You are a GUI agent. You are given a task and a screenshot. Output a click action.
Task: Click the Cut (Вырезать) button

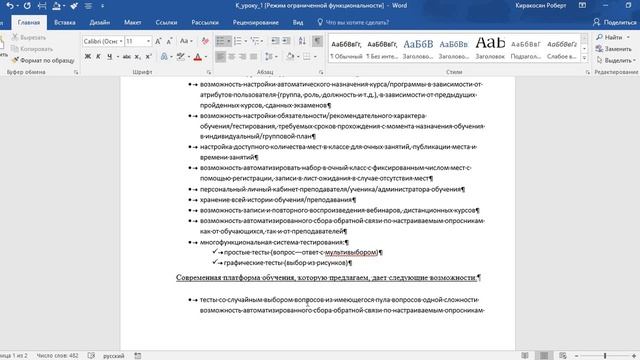(29, 37)
